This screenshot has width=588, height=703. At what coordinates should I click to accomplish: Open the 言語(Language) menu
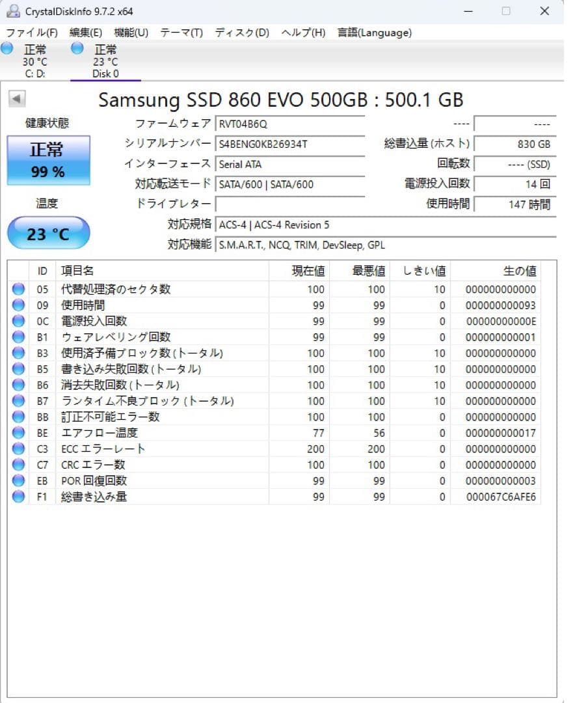tap(374, 33)
